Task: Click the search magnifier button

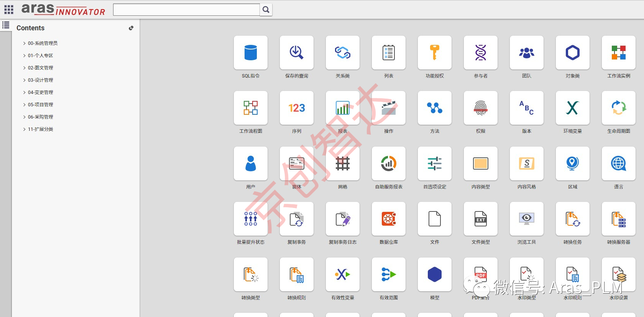Action: click(x=266, y=10)
